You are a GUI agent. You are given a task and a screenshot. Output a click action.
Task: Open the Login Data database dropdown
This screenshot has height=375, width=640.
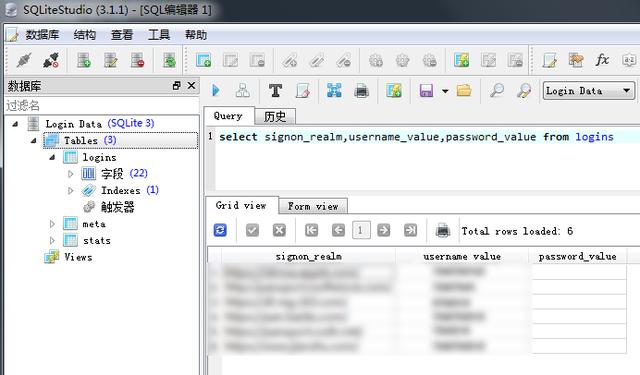[x=589, y=91]
